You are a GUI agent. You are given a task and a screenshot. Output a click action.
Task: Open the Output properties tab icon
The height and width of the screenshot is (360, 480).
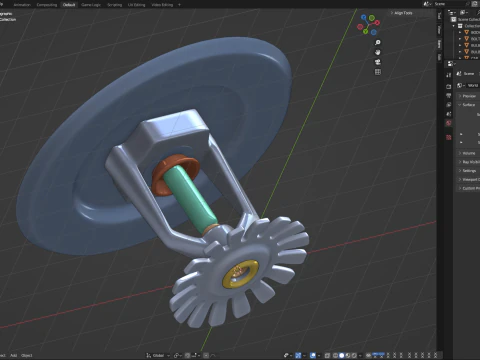(449, 96)
